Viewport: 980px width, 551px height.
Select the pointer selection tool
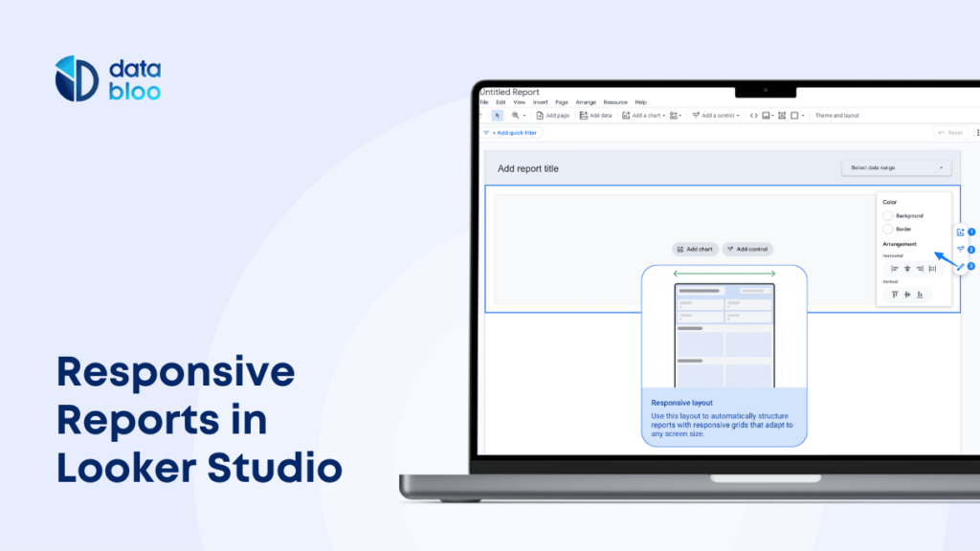pyautogui.click(x=499, y=115)
